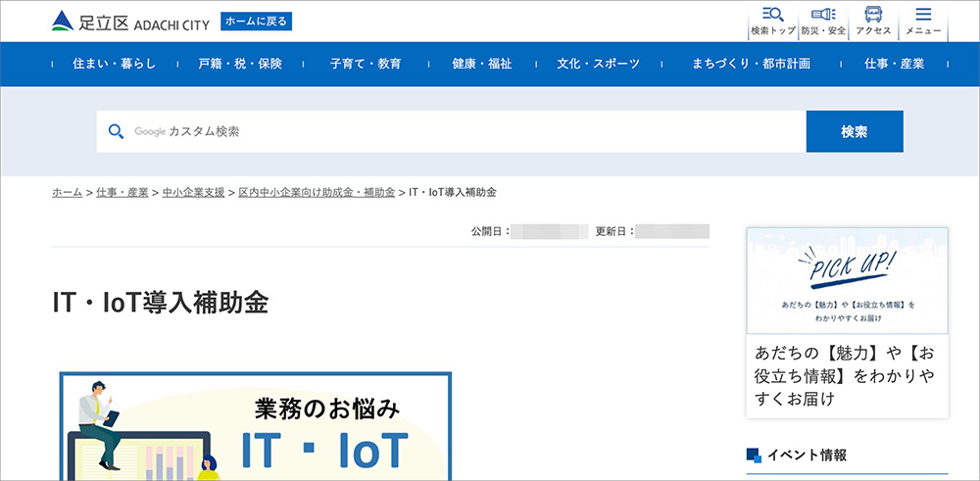Click the Adachi City logo
Image resolution: width=980 pixels, height=481 pixels.
(130, 22)
